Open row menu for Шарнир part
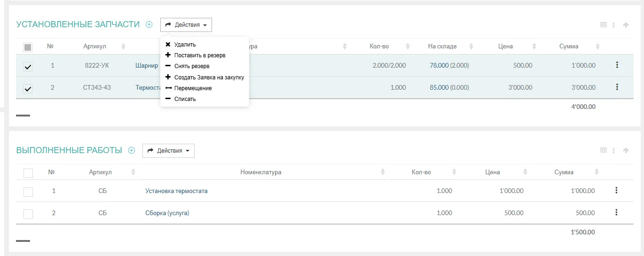This screenshot has width=644, height=256. [617, 65]
